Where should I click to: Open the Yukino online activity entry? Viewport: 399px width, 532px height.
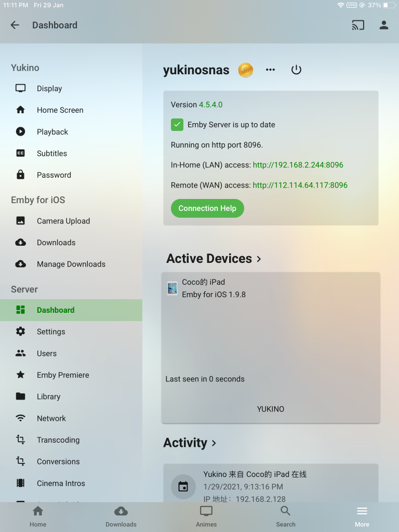tap(271, 483)
